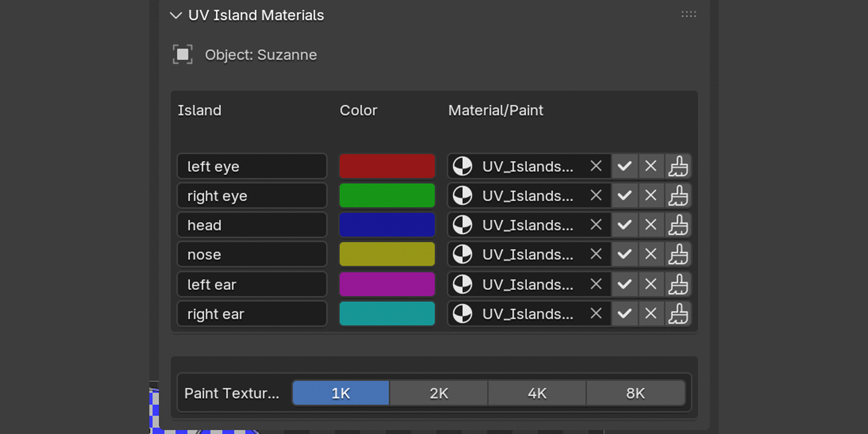868x434 pixels.
Task: Click the red left eye color swatch
Action: click(387, 166)
